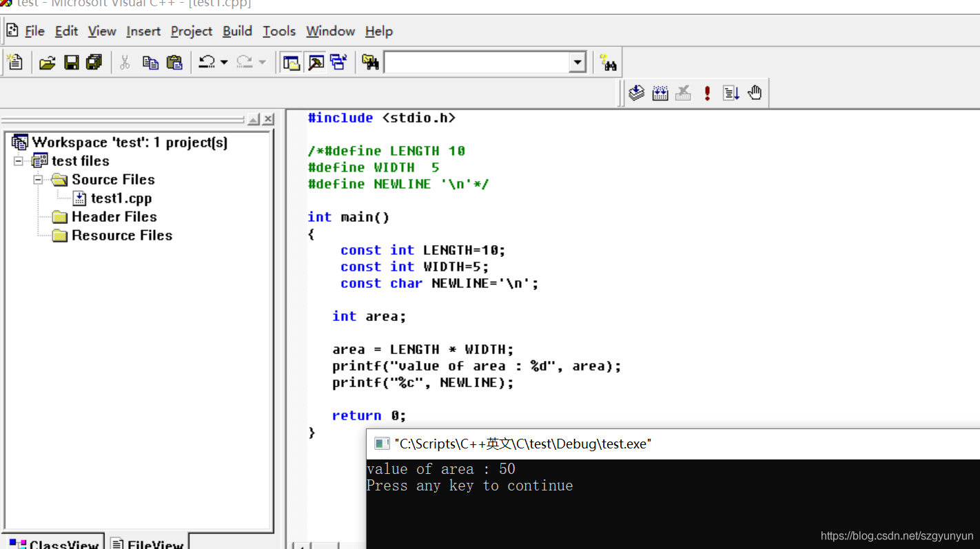Open the Project menu

192,31
